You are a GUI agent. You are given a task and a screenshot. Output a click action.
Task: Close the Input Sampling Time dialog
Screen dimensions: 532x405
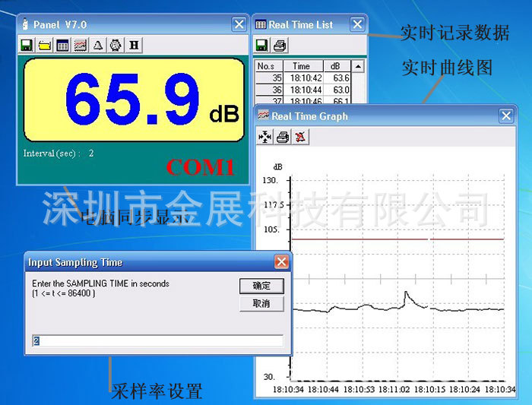pyautogui.click(x=281, y=262)
